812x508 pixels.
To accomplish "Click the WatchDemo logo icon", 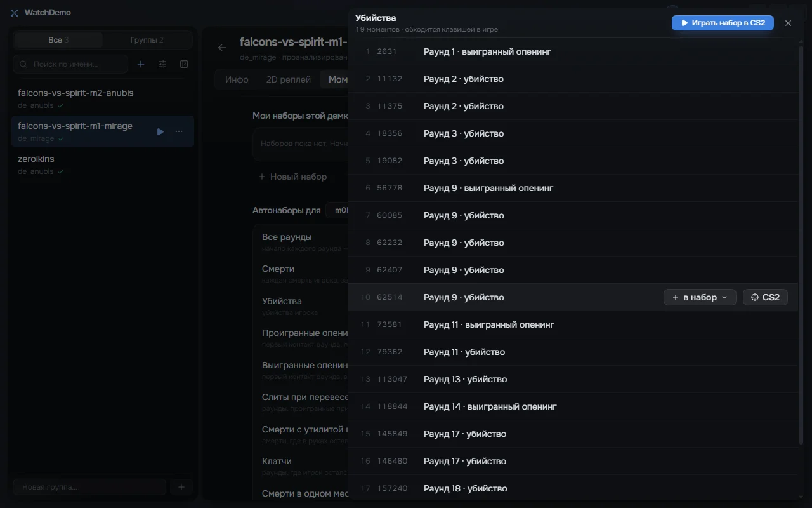I will click(x=14, y=13).
